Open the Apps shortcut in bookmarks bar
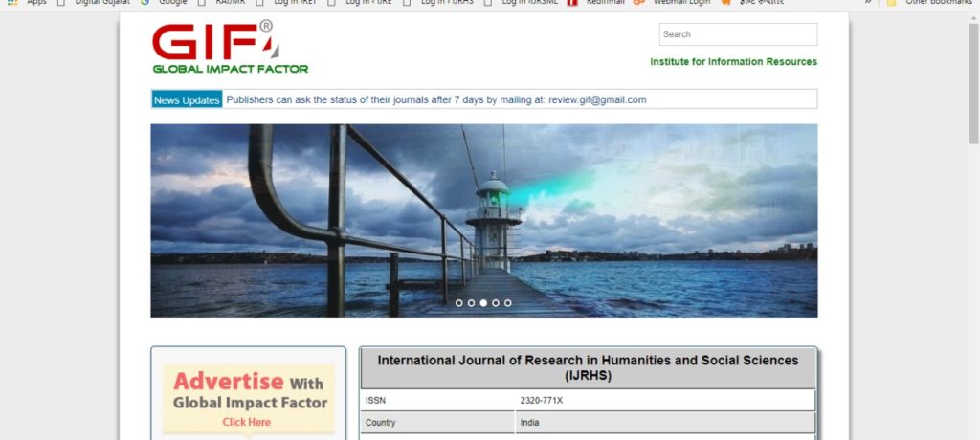 27,3
